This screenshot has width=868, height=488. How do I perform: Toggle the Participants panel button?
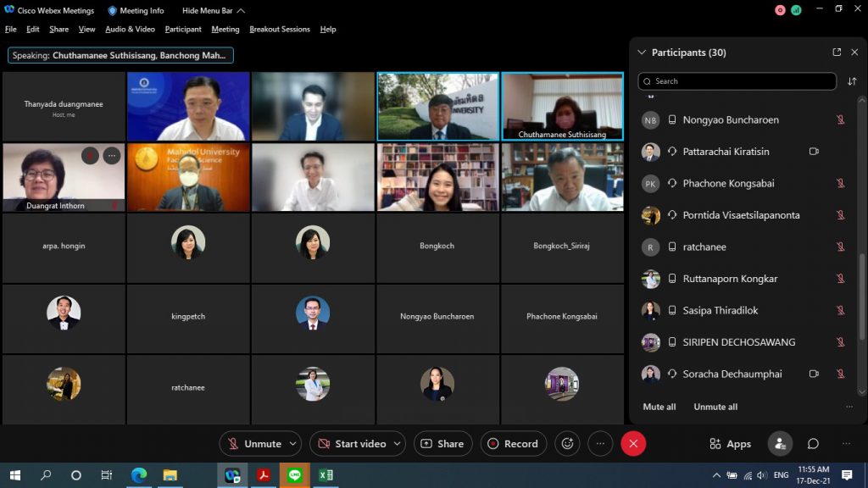click(x=780, y=444)
